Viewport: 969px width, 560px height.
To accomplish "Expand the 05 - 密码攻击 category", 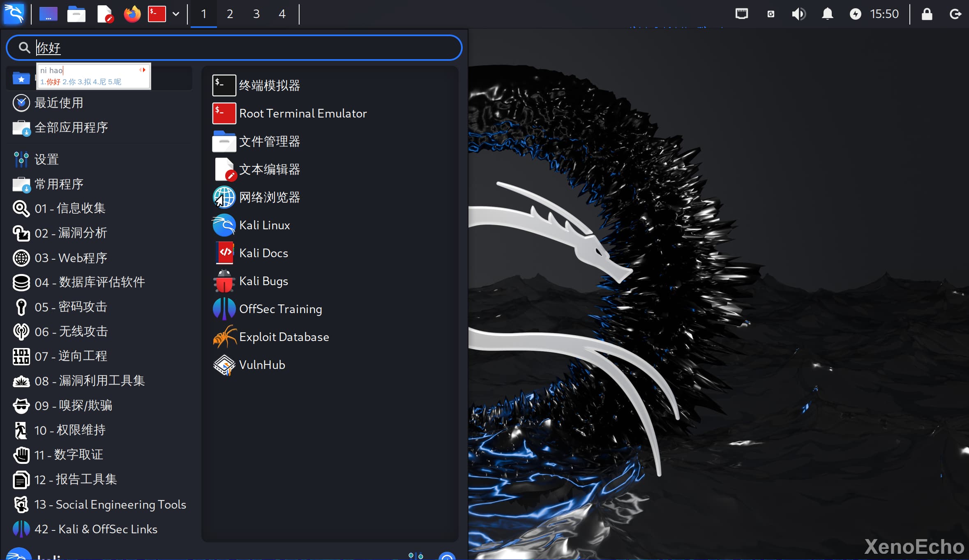I will [x=71, y=307].
